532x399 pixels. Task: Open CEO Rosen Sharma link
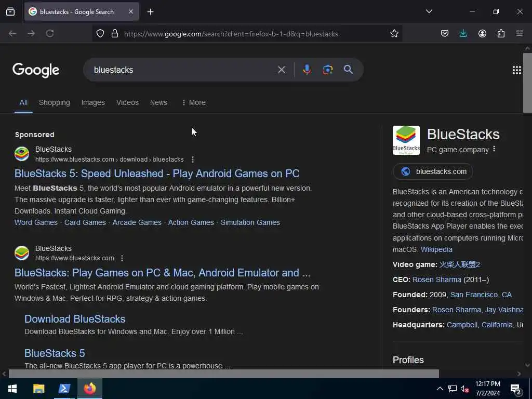[436, 280]
